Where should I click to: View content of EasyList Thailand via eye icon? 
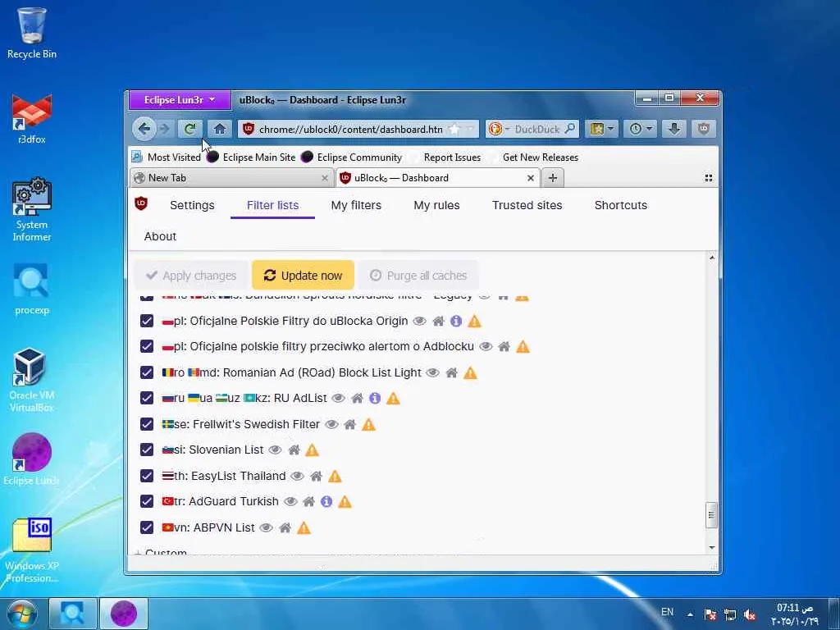[297, 476]
